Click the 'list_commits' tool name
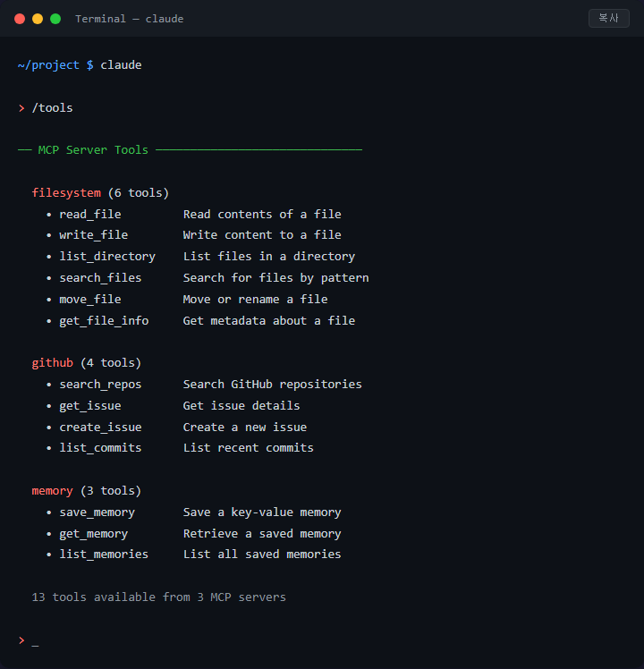The width and height of the screenshot is (644, 669). click(x=100, y=448)
